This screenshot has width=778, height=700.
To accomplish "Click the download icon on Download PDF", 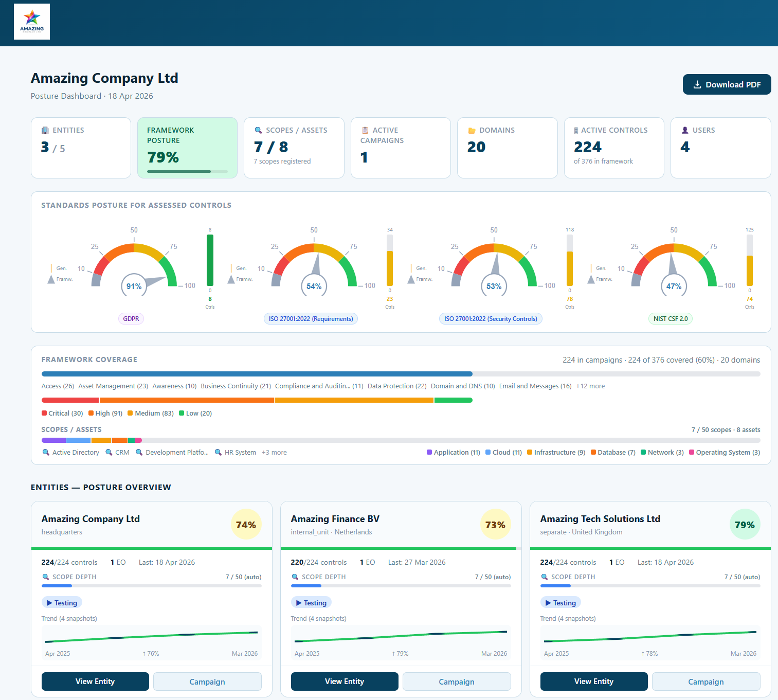I will (x=698, y=84).
